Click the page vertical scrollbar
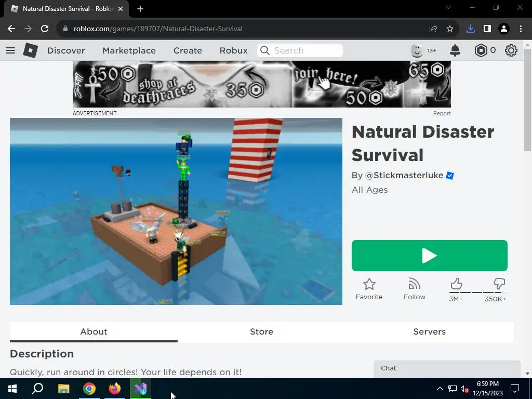This screenshot has width=532, height=399. [527, 100]
